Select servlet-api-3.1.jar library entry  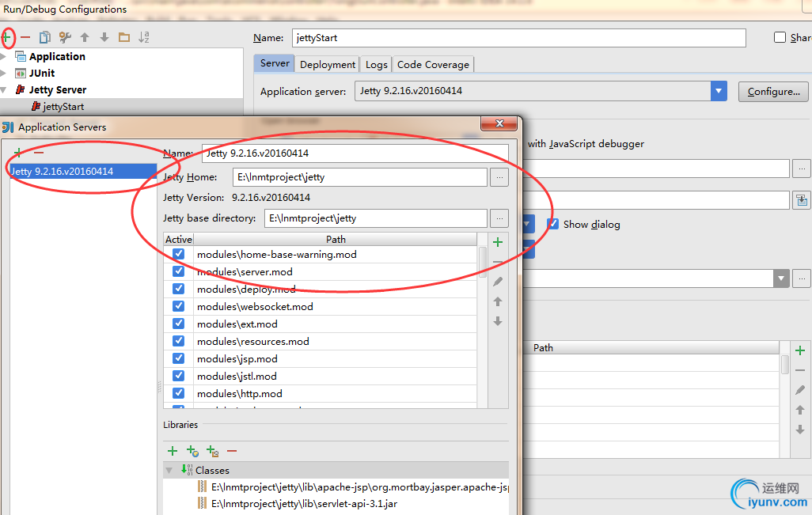[x=304, y=504]
